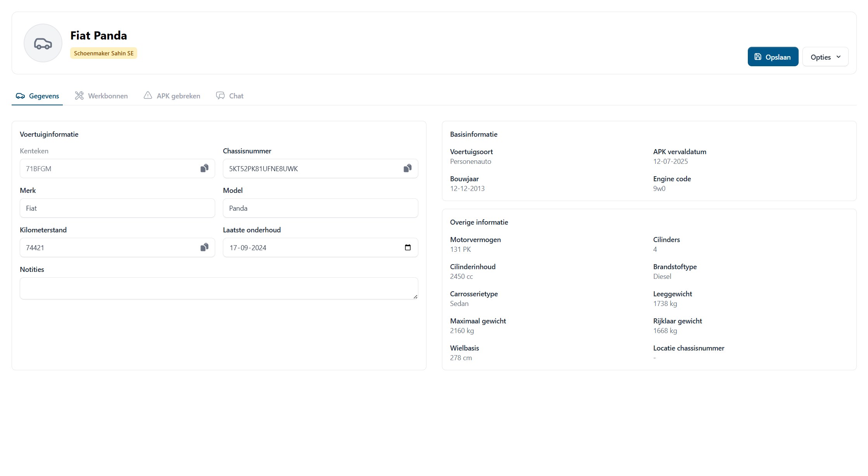
Task: Click the Werkbonnen tools icon
Action: 79,95
